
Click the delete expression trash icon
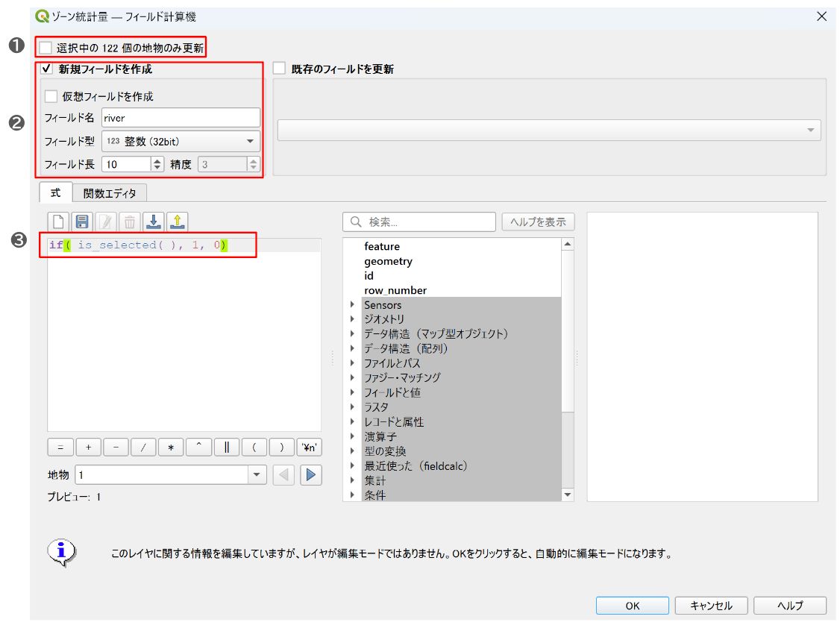(130, 221)
